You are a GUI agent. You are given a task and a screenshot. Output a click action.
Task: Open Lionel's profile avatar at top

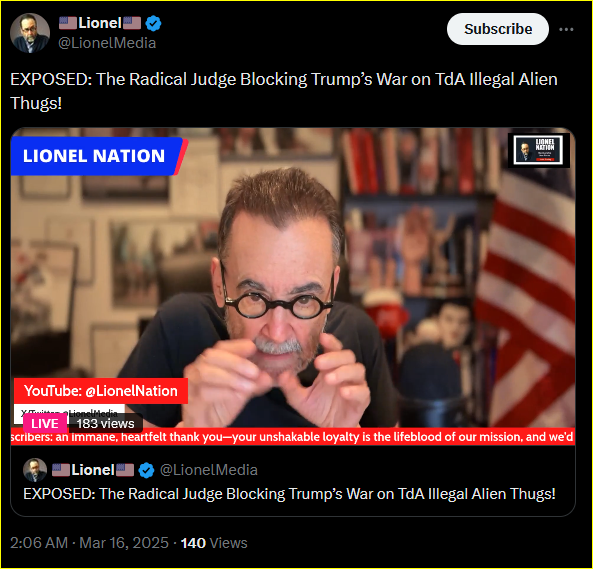point(30,33)
